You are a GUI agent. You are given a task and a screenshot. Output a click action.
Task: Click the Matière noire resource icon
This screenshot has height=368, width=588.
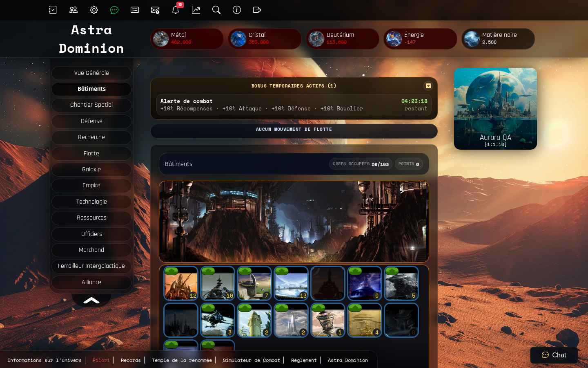472,39
